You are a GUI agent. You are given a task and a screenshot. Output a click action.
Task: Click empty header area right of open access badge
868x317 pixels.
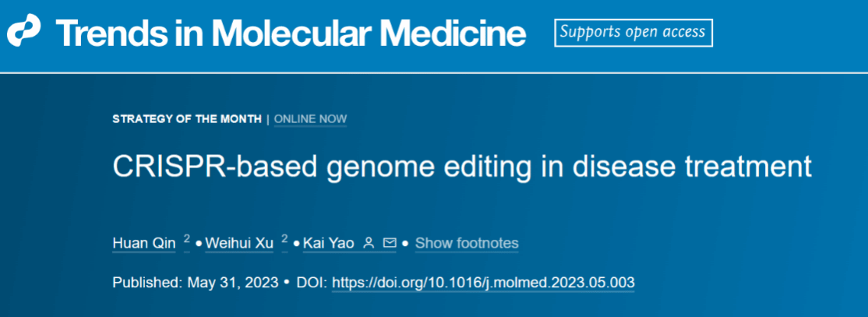(787, 33)
